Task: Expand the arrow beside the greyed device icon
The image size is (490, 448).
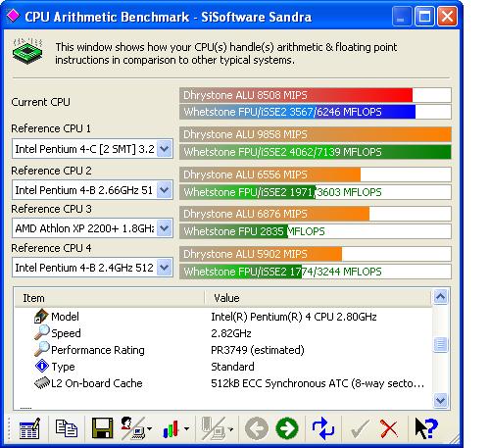Action: pos(230,428)
